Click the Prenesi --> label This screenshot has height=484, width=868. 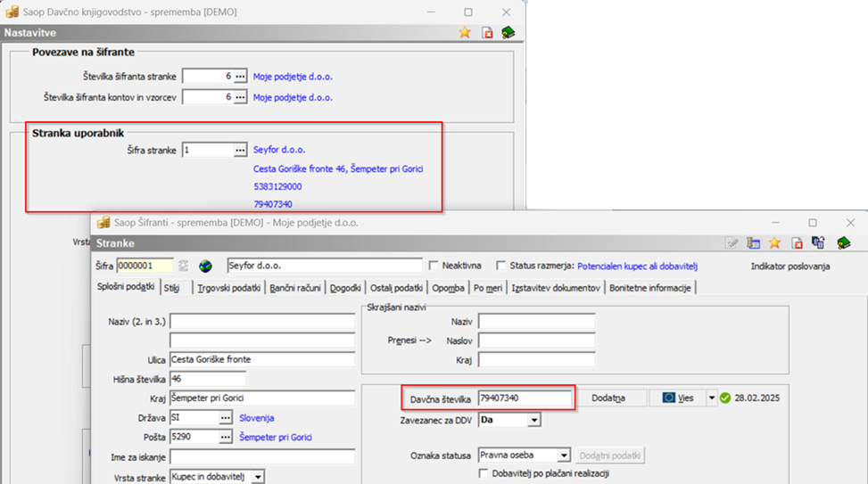click(409, 340)
